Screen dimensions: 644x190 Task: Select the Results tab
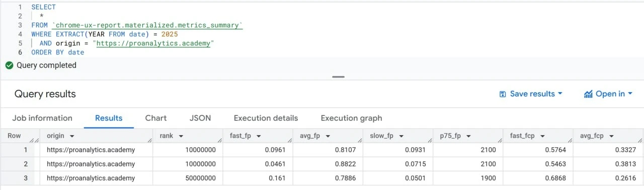[x=109, y=118]
